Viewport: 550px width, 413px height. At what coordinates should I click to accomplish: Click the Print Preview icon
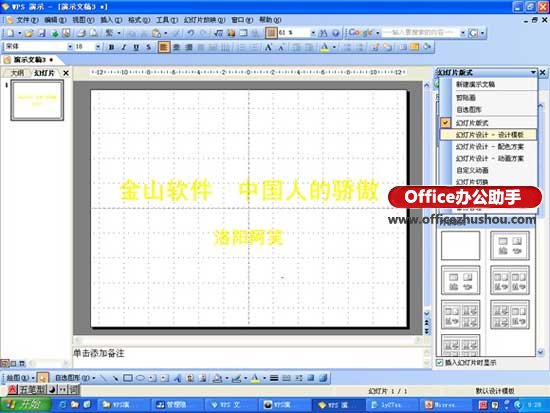click(x=94, y=33)
